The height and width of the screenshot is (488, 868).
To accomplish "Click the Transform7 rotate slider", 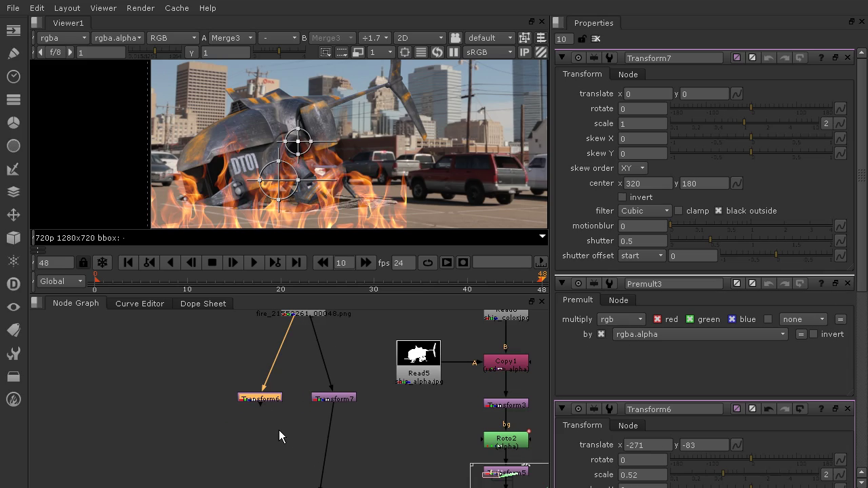I will (751, 108).
